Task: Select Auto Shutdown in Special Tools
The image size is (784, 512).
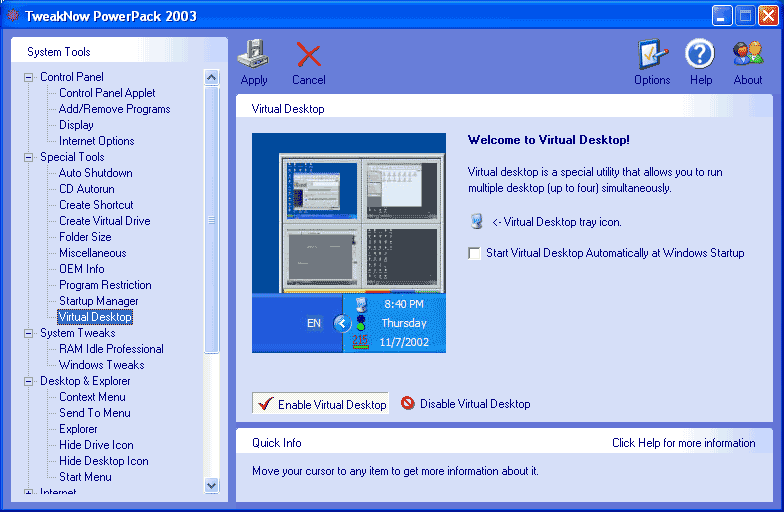Action: point(95,173)
